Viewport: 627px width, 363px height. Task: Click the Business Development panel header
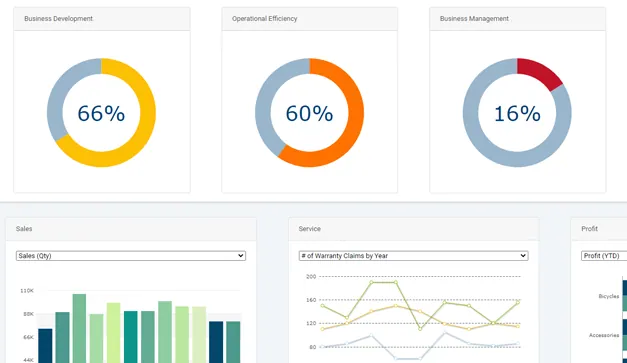point(102,19)
